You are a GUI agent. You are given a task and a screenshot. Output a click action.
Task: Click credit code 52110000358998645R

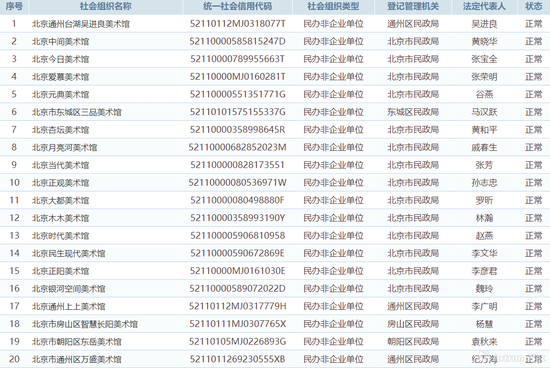pyautogui.click(x=237, y=130)
